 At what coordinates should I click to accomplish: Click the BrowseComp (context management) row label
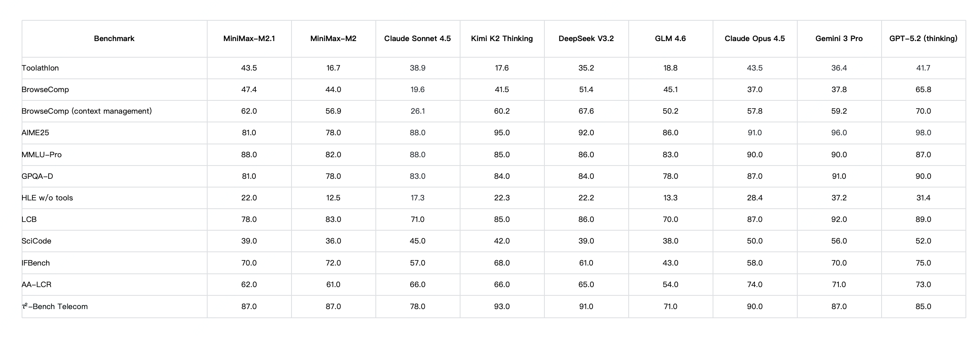tap(87, 111)
